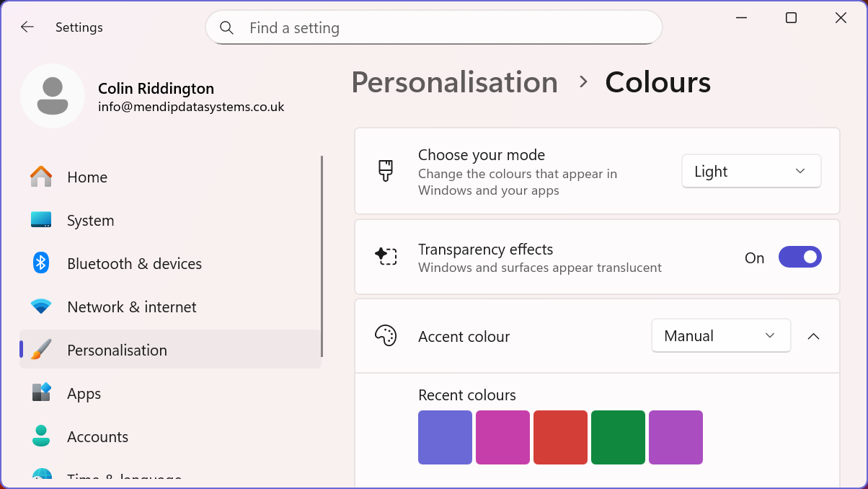Select Network & internet category
This screenshot has width=868, height=489.
coord(170,307)
